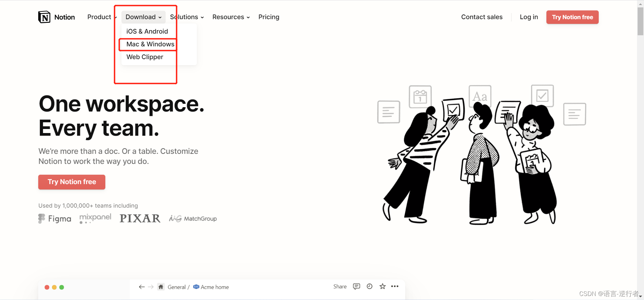Click the yellow window dot in preview
The image size is (644, 300).
pyautogui.click(x=54, y=287)
